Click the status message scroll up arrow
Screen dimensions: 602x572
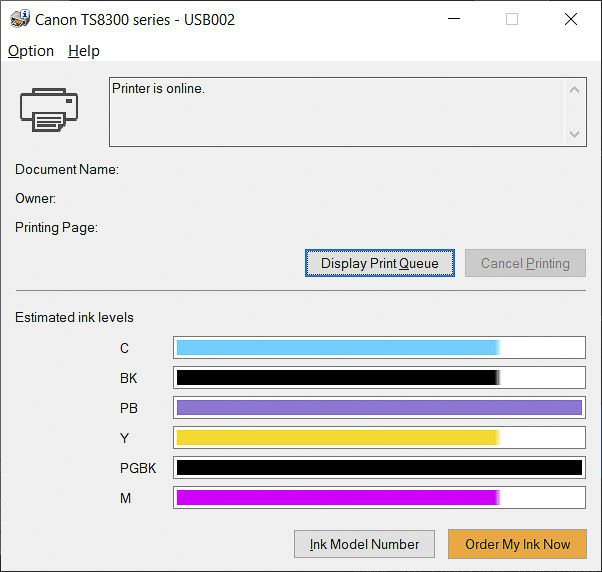(x=574, y=91)
